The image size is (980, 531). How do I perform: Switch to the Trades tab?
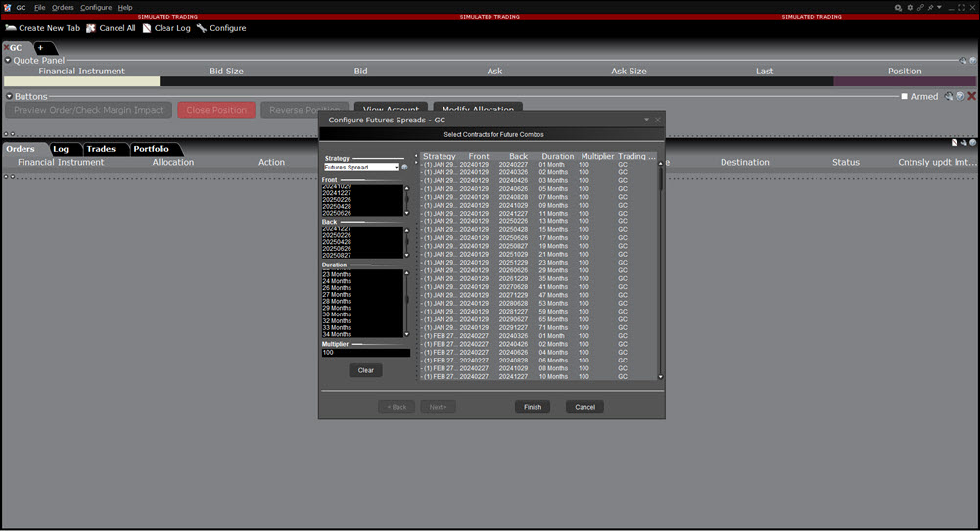point(101,149)
